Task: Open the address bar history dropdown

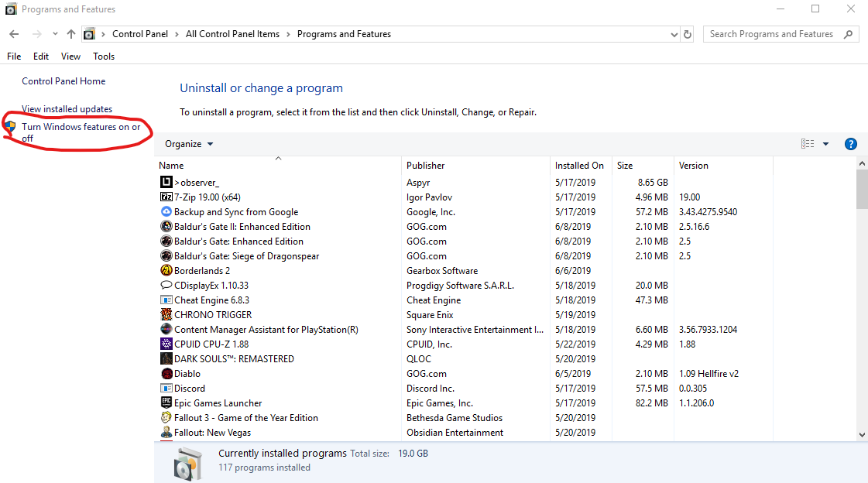Action: [674, 34]
